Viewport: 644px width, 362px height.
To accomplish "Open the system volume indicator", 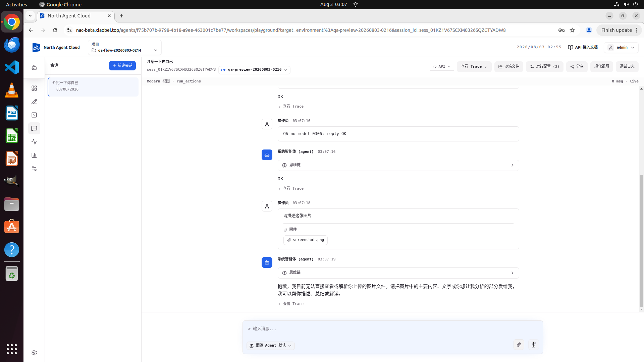I will point(626,4).
